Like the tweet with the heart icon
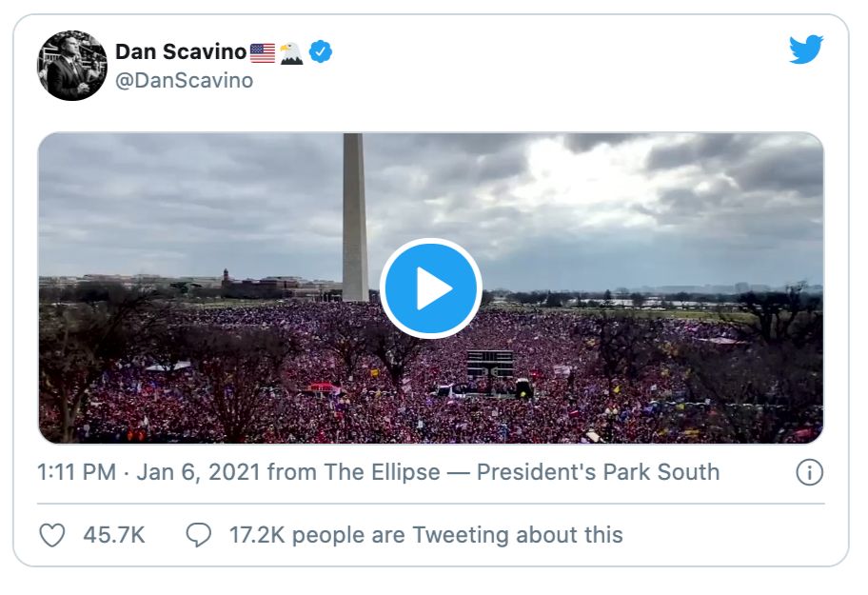This screenshot has width=868, height=595. pyautogui.click(x=52, y=535)
